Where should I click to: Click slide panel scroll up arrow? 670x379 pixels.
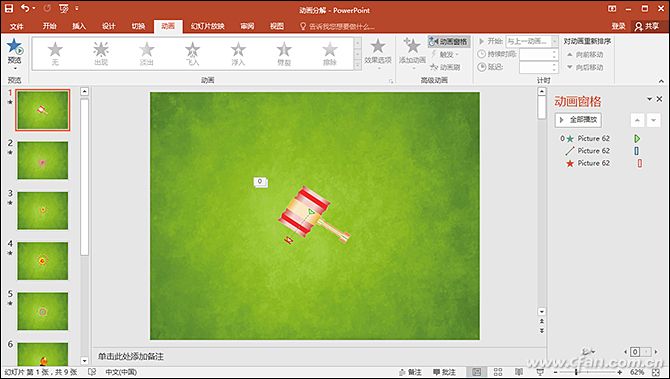[85, 91]
